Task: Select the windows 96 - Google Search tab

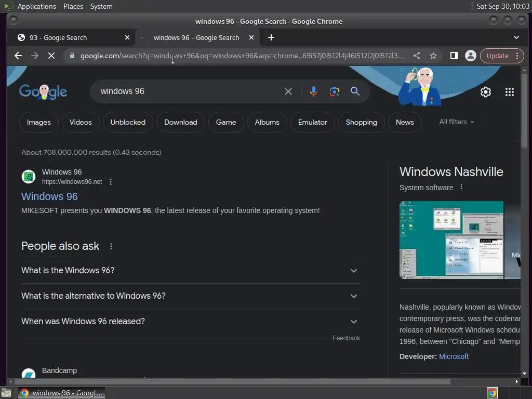Action: point(197,37)
